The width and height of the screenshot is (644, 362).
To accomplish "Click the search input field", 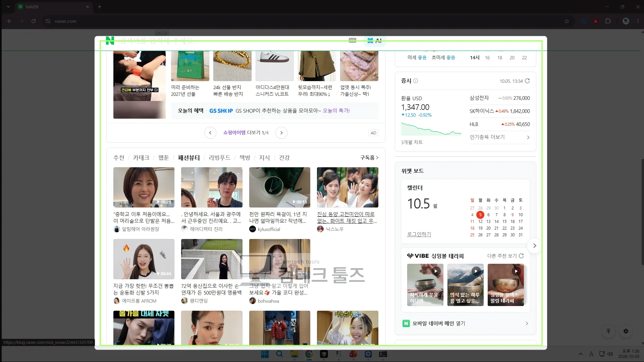I will point(231,41).
